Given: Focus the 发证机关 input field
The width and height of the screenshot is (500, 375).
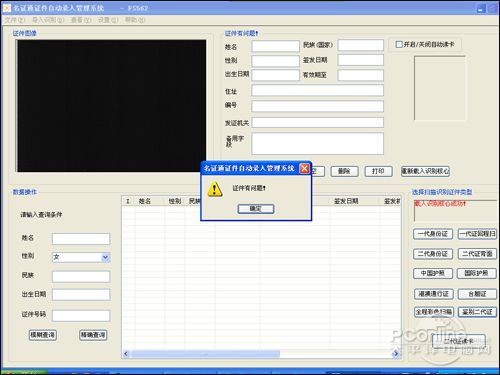Looking at the screenshot, I should tap(318, 122).
